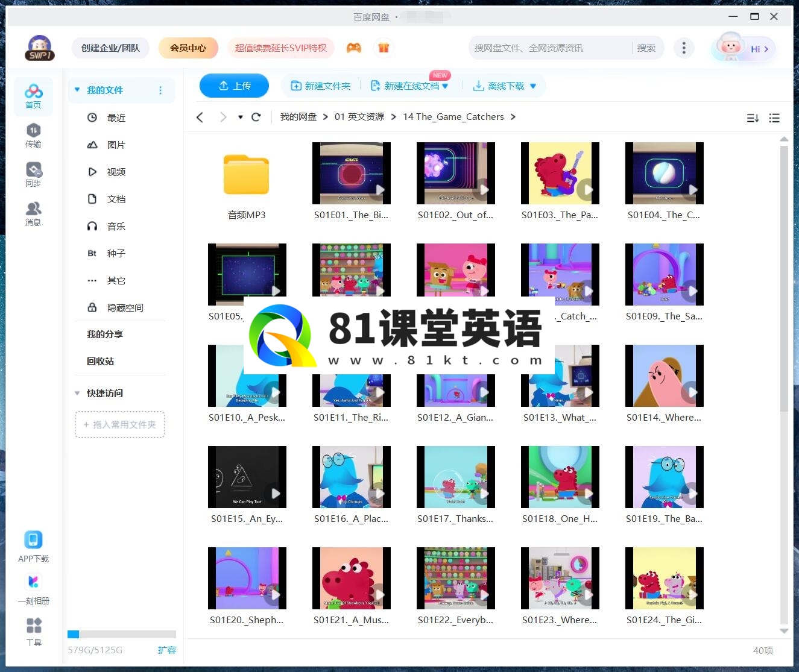Open the three-dot more menu in header
This screenshot has height=672, width=799.
(x=683, y=48)
